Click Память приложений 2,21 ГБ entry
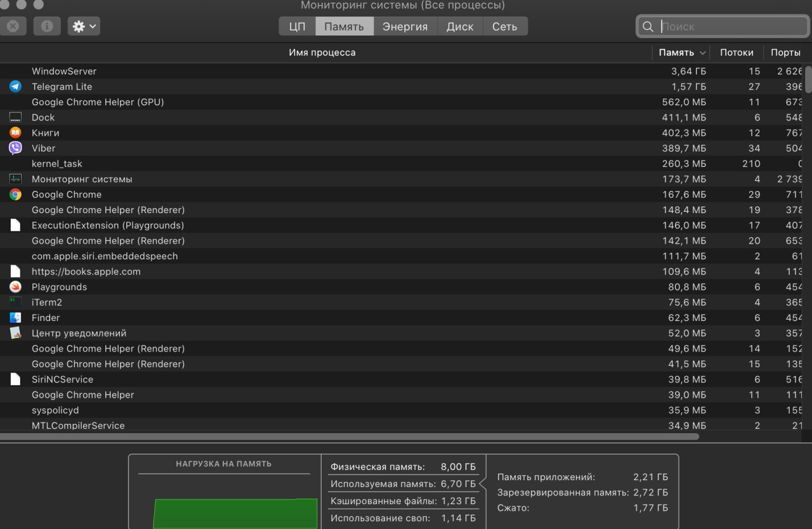This screenshot has width=812, height=529. pos(582,477)
